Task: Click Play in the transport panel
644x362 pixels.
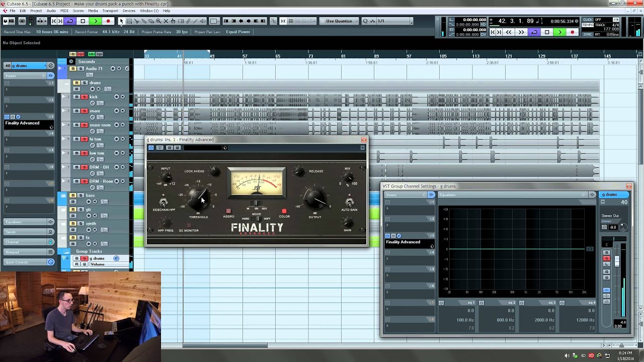Action: 559,32
